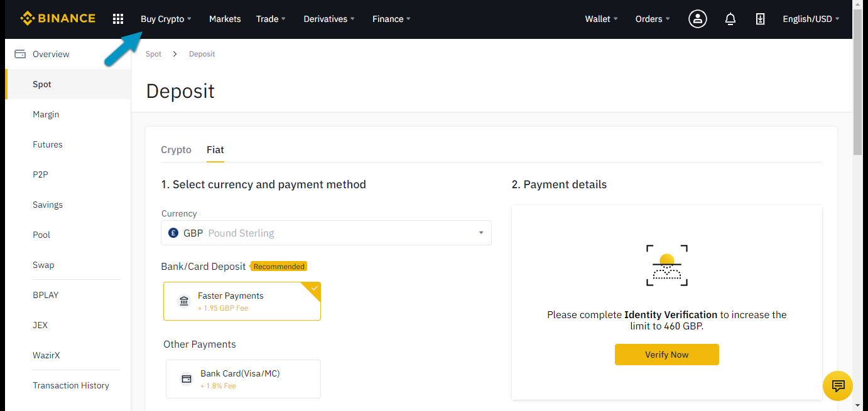This screenshot has height=411, width=868.
Task: Click the card icon beside Bank Card(Visa/MC)
Action: coord(186,379)
